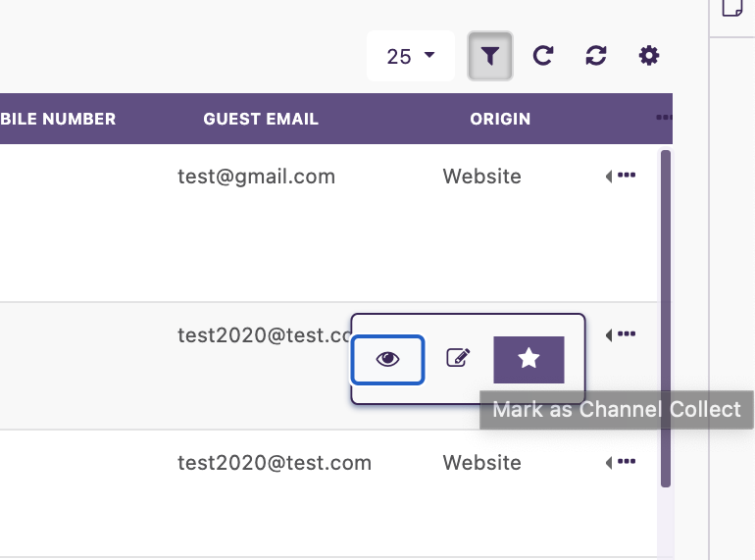Click the purple vertical scrollbar thumb

[666, 319]
